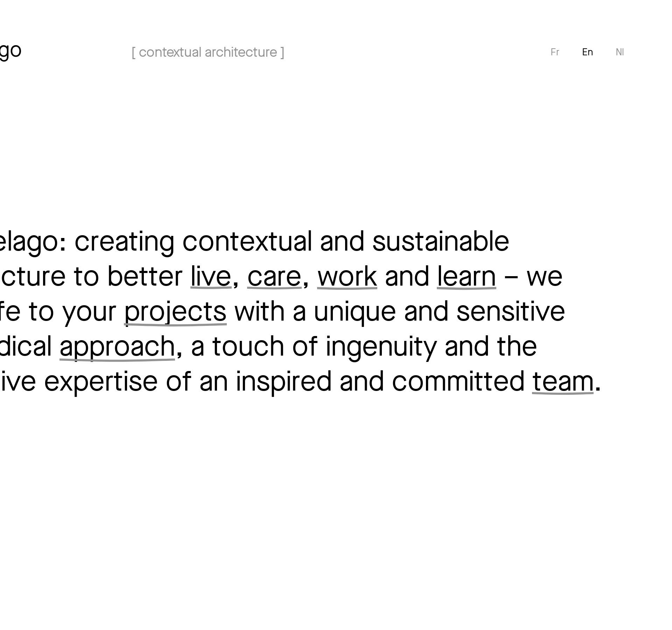The height and width of the screenshot is (630, 672).
Task: Click the archipelago logo in the header
Action: [10, 51]
